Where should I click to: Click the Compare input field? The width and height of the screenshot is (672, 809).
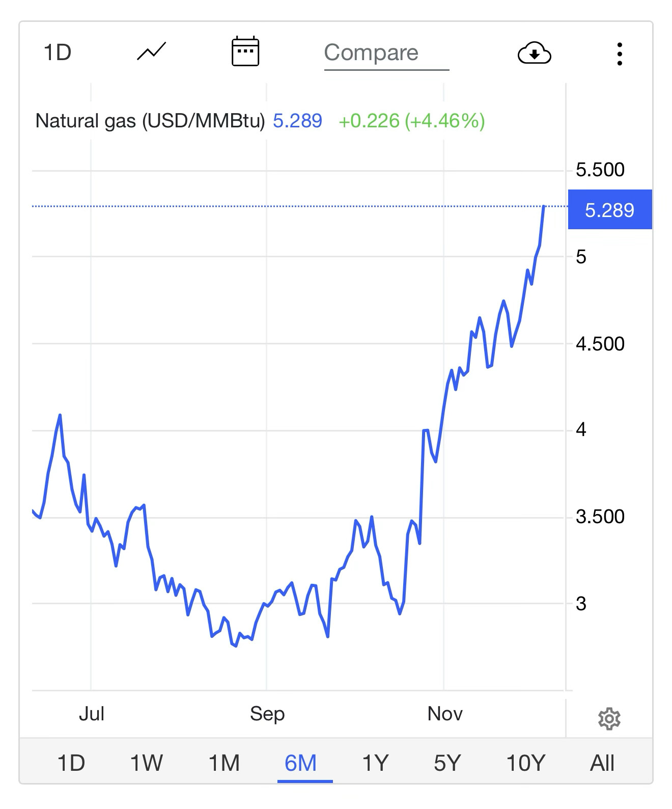(386, 53)
